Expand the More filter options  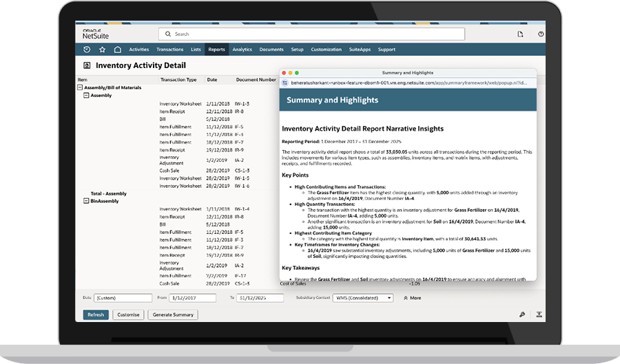[x=411, y=298]
